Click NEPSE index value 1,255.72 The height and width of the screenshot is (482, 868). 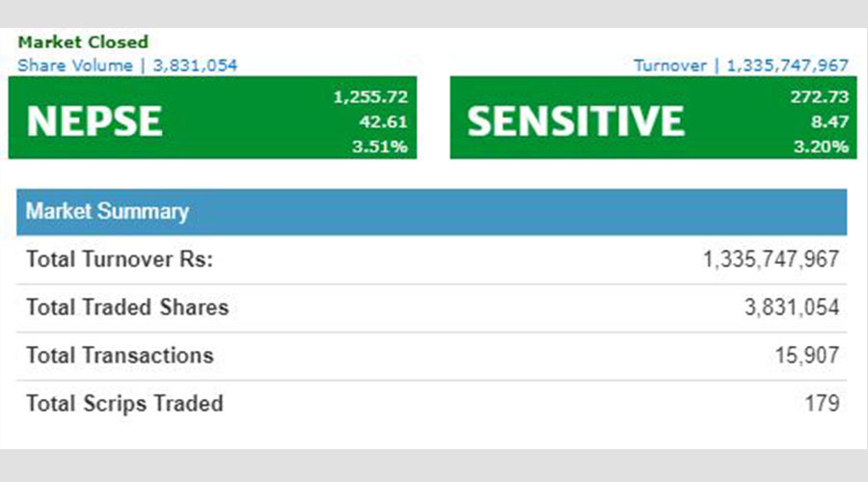point(370,96)
